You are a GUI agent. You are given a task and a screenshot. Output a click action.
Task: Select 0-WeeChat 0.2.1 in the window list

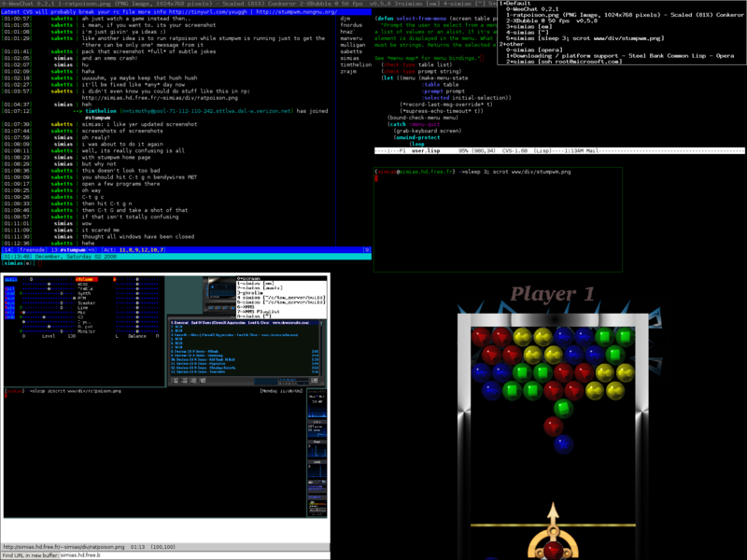tap(532, 9)
